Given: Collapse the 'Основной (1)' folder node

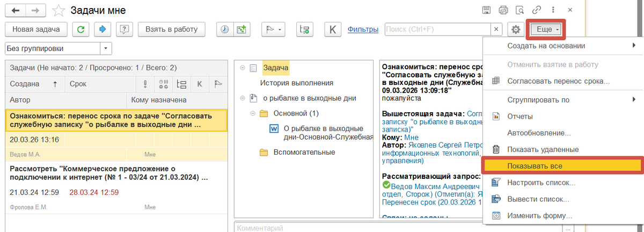Looking at the screenshot, I should 252,113.
